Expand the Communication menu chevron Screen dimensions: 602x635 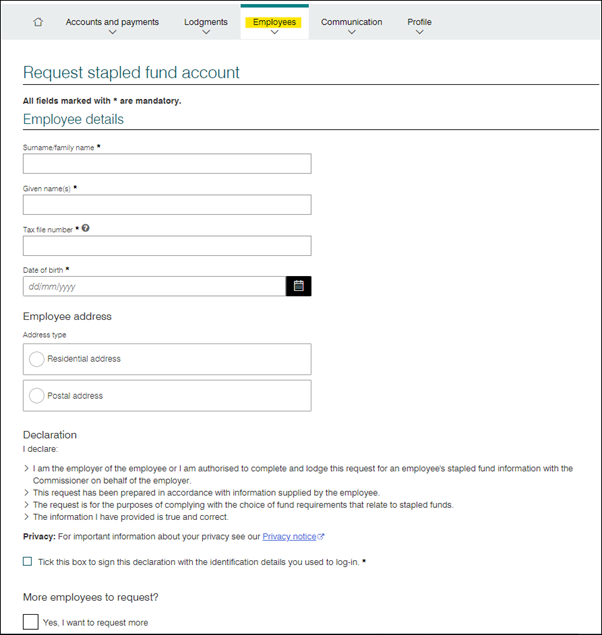point(352,32)
